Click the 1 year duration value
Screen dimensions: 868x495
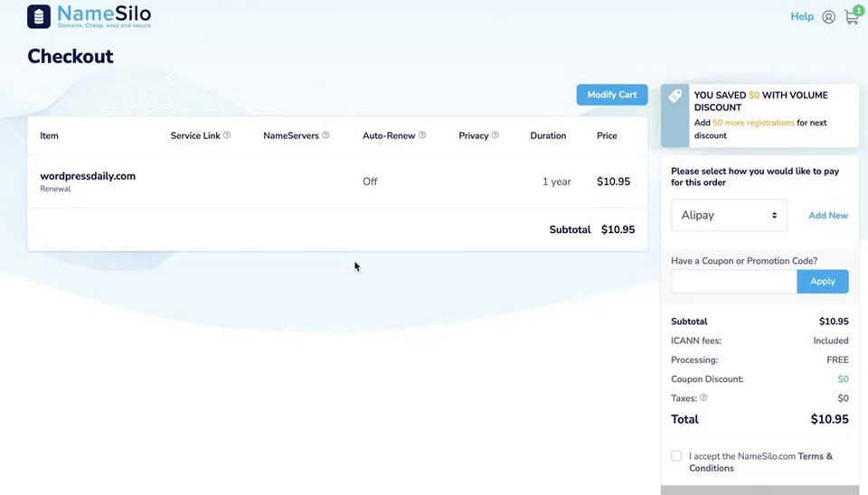(556, 182)
